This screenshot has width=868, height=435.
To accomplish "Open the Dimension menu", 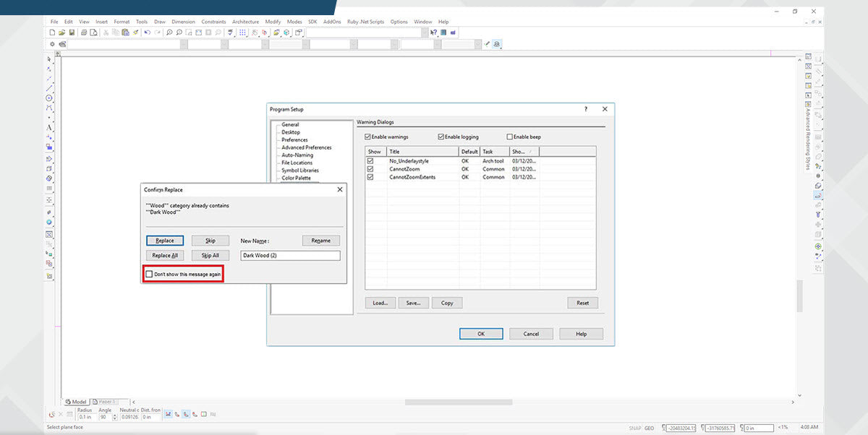I will click(183, 22).
